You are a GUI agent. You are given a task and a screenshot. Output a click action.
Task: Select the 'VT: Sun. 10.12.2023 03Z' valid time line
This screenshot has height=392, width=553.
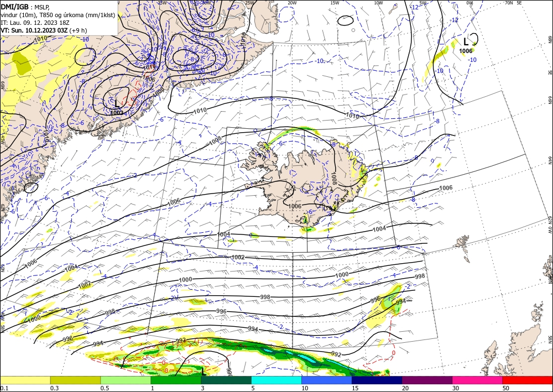[x=44, y=30]
